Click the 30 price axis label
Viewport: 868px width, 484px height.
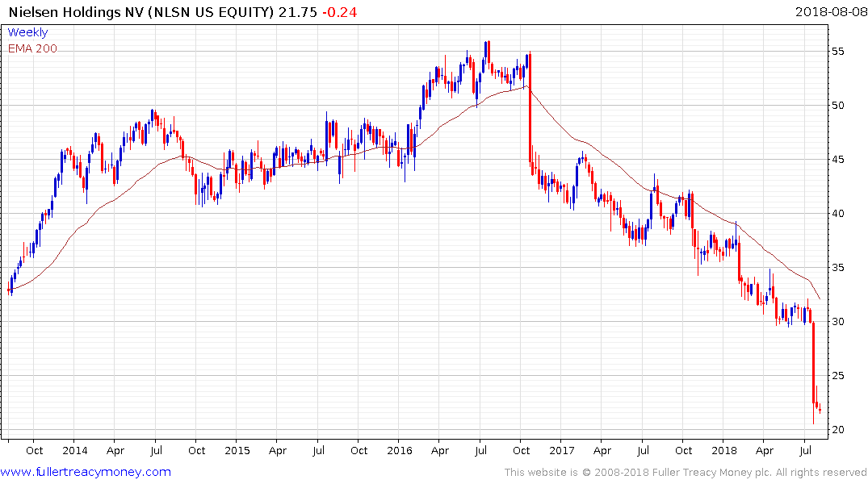838,321
